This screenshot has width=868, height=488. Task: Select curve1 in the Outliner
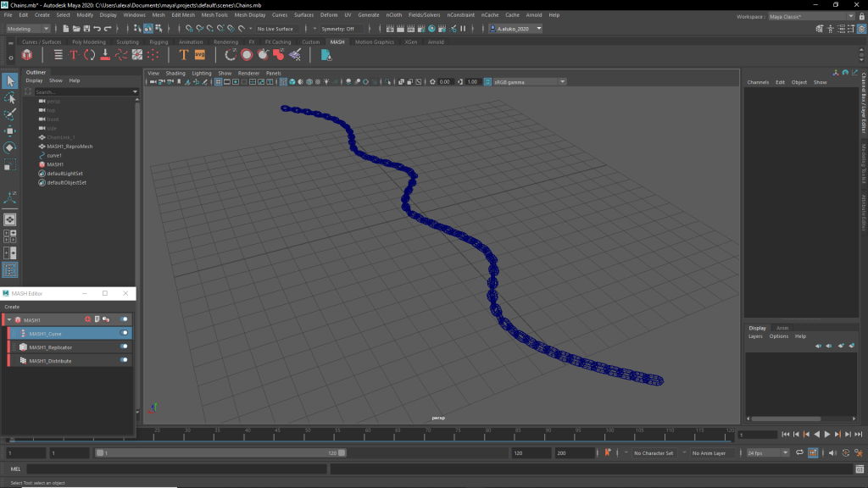(x=54, y=155)
